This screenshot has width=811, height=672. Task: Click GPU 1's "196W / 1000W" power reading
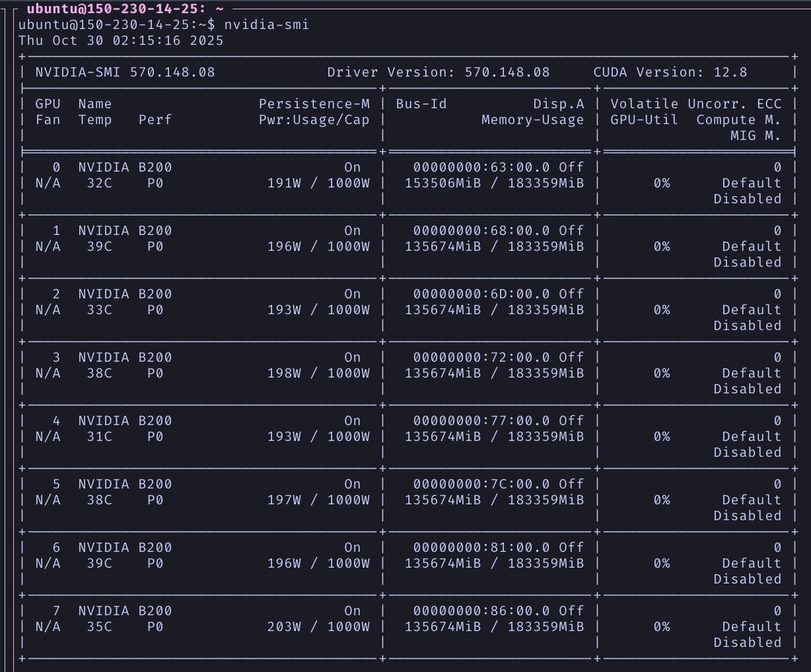pos(318,247)
